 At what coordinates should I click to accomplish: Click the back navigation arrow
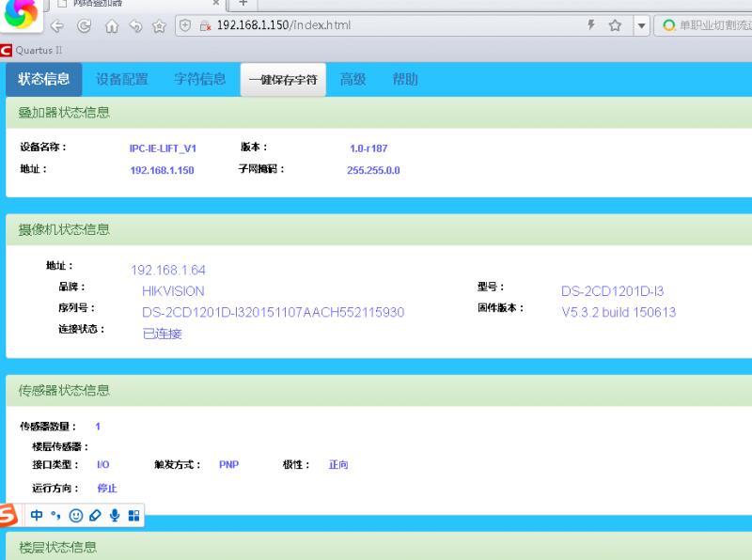[x=57, y=26]
